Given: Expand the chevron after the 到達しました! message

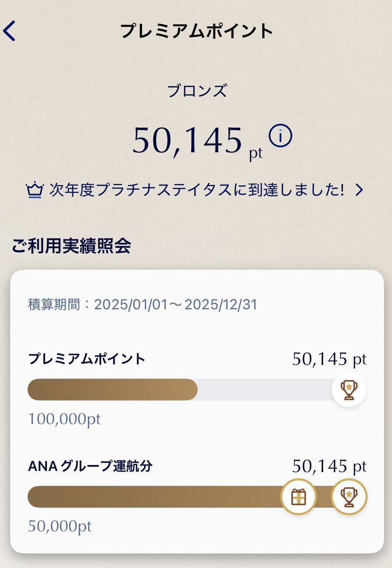Looking at the screenshot, I should pos(359,190).
